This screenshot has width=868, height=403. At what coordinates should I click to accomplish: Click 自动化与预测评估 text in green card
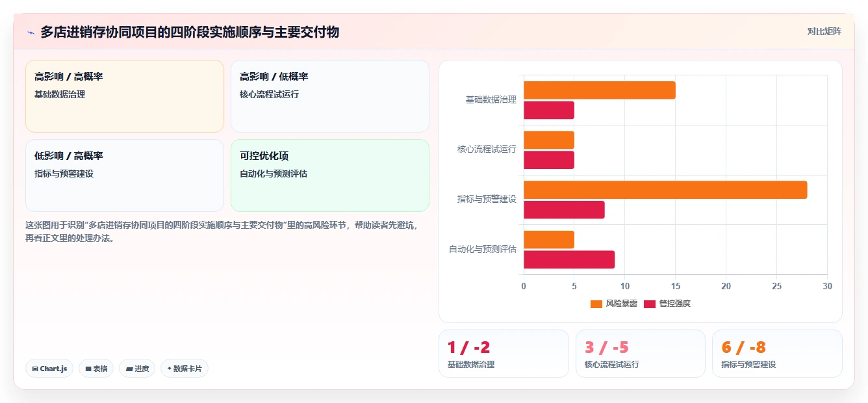pos(274,174)
